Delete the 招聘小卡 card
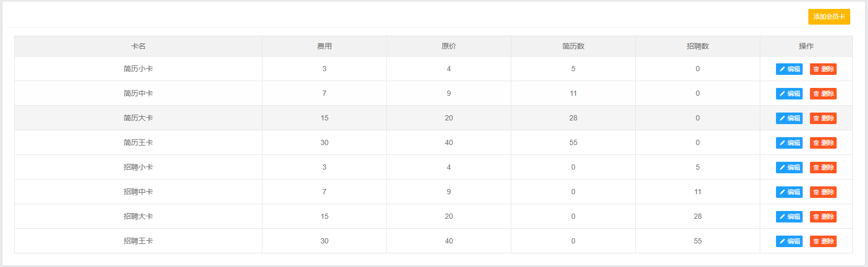This screenshot has height=267, width=868. click(823, 168)
